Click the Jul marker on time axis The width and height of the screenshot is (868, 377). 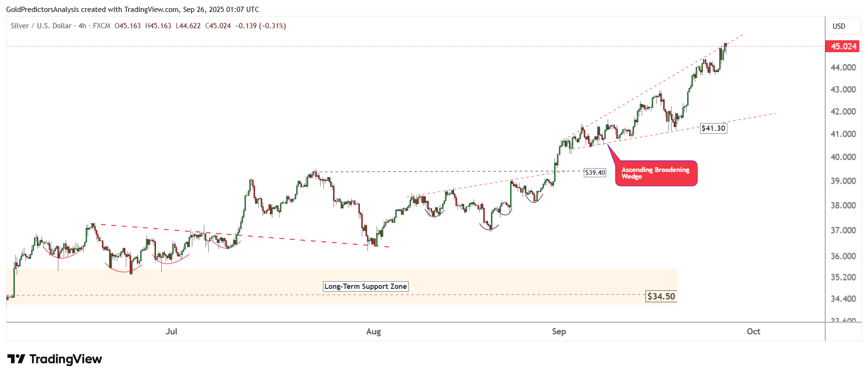point(171,331)
